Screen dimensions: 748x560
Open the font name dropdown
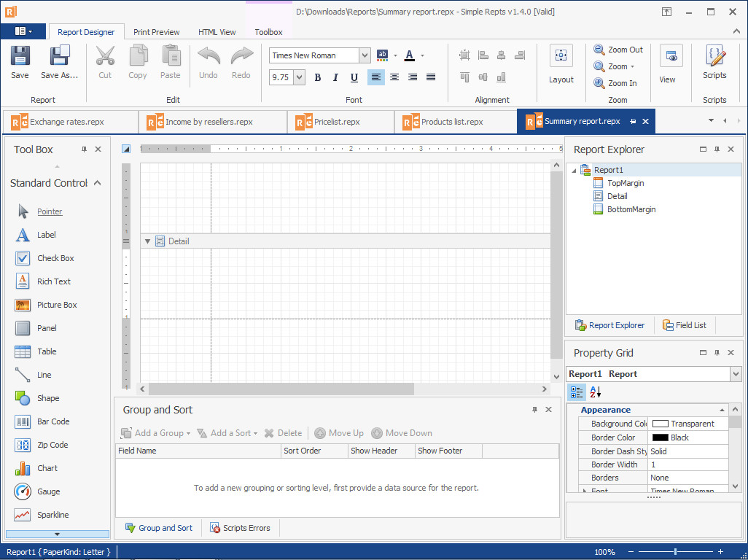(x=365, y=55)
